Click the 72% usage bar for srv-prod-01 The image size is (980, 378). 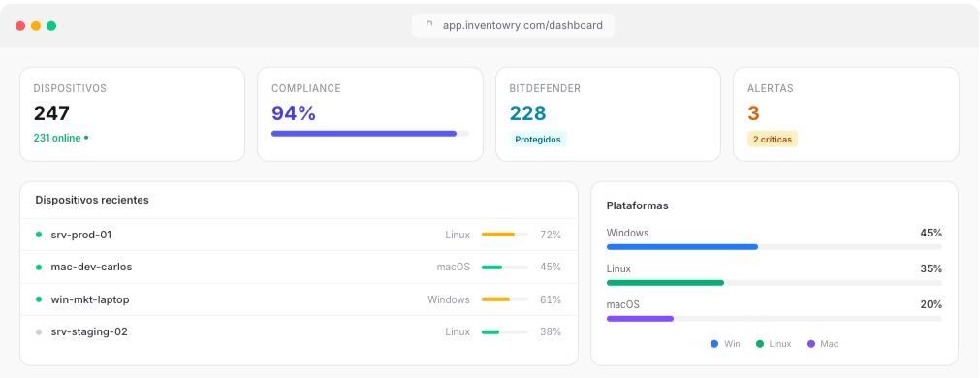505,235
